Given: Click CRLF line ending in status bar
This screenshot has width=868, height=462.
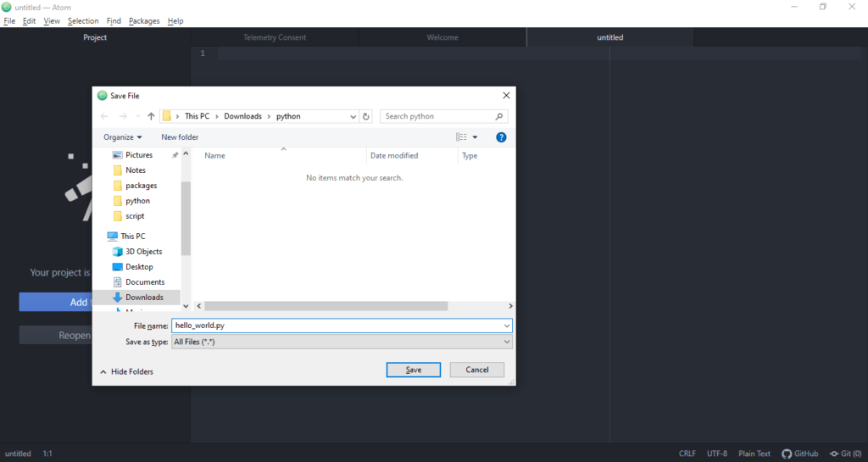Looking at the screenshot, I should (x=687, y=454).
